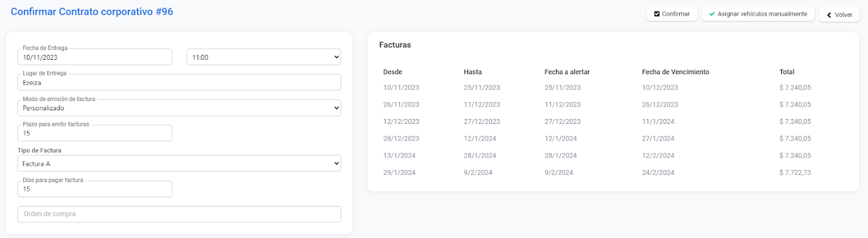Open the Tipo de Factura dropdown
Viewport: 868px width, 238px height.
pos(179,164)
